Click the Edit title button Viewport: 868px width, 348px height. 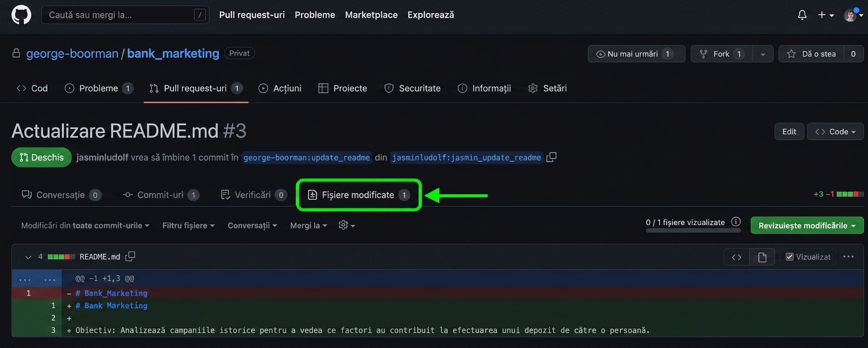tap(789, 132)
